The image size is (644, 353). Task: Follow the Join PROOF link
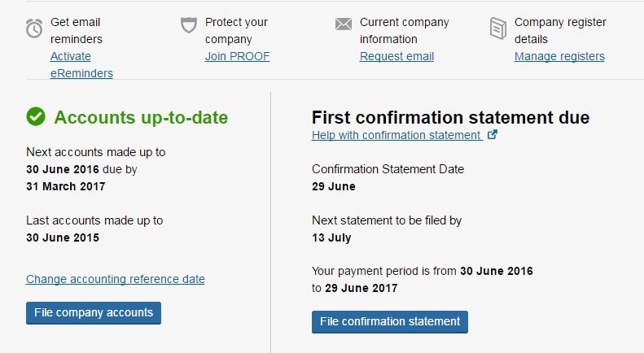(x=237, y=56)
